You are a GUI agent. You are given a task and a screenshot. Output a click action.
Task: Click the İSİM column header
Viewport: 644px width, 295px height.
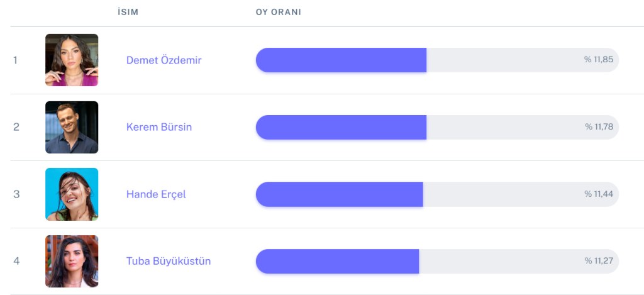(128, 13)
